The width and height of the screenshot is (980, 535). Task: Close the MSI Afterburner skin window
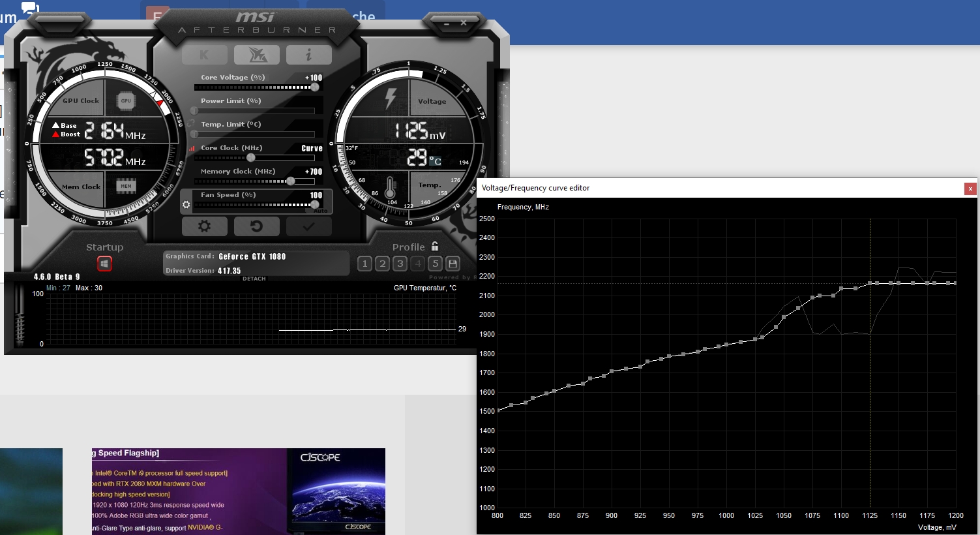coord(464,22)
